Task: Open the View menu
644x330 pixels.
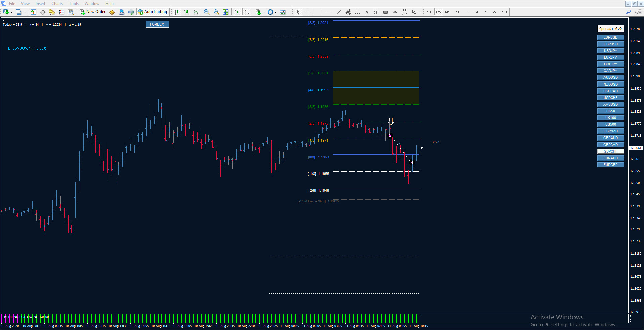Action: 25,4
